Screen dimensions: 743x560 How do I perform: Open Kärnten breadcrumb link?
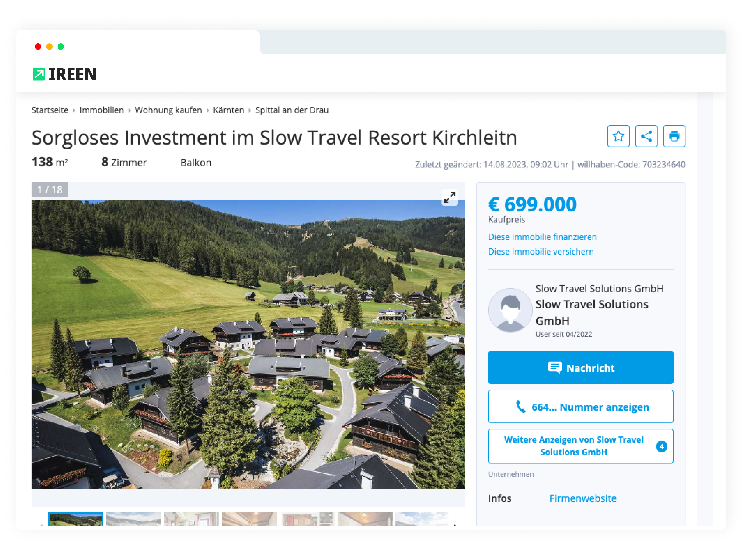coord(228,110)
